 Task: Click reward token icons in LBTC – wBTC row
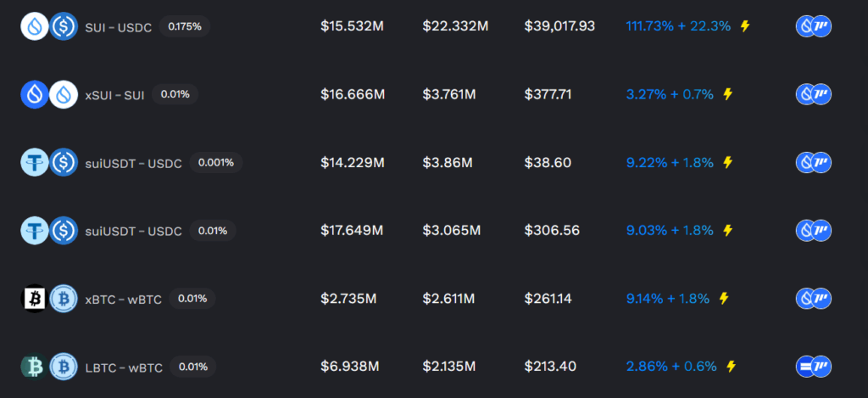pos(813,366)
